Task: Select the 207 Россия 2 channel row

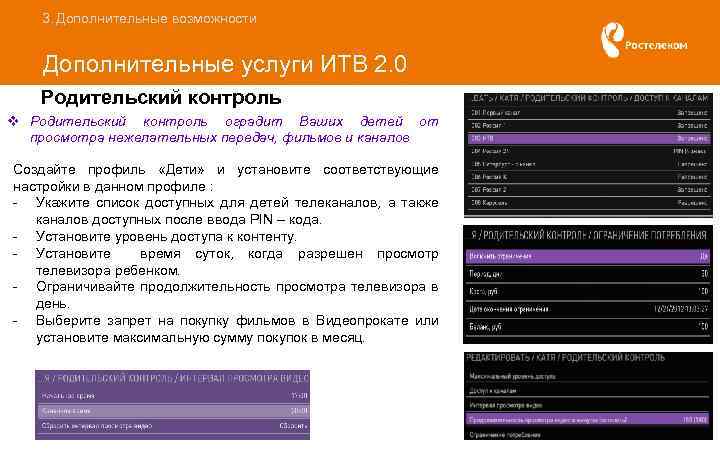Action: tap(589, 190)
